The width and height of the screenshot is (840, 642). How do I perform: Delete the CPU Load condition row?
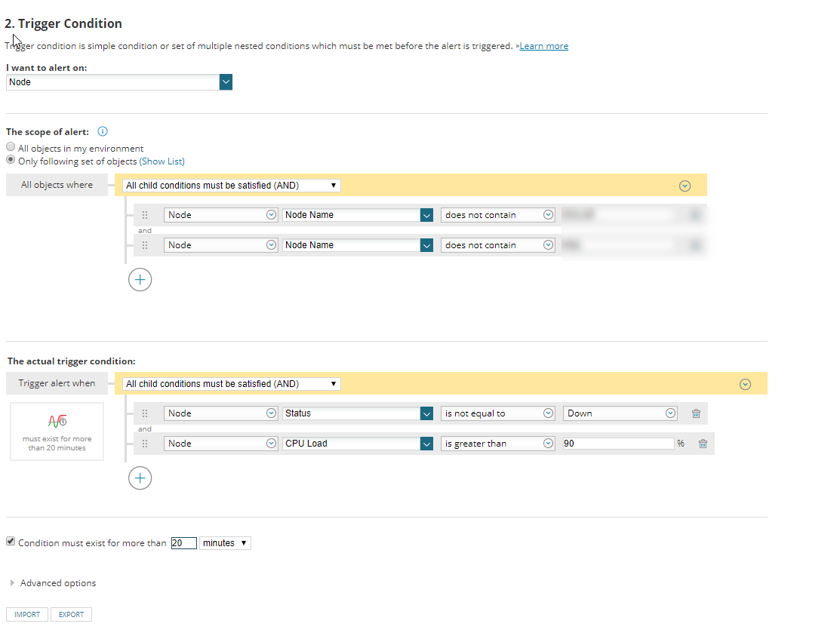703,444
